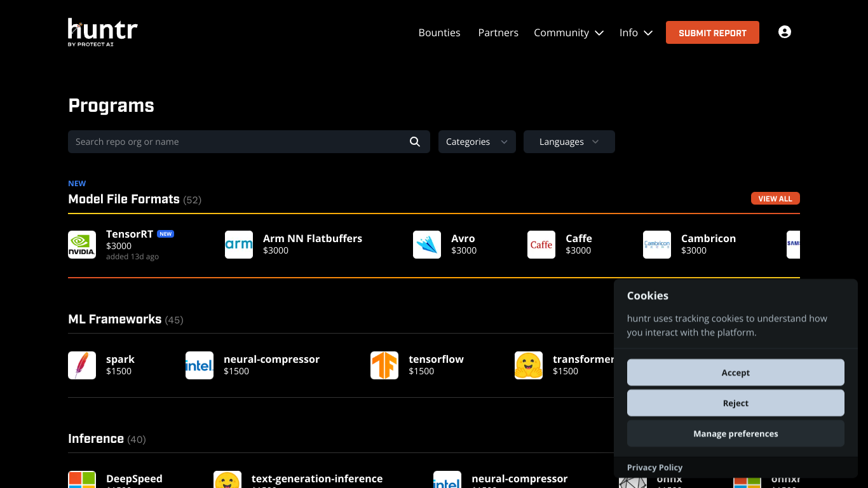
Task: Open the NVIDIA TensorRT logo
Action: pyautogui.click(x=82, y=245)
